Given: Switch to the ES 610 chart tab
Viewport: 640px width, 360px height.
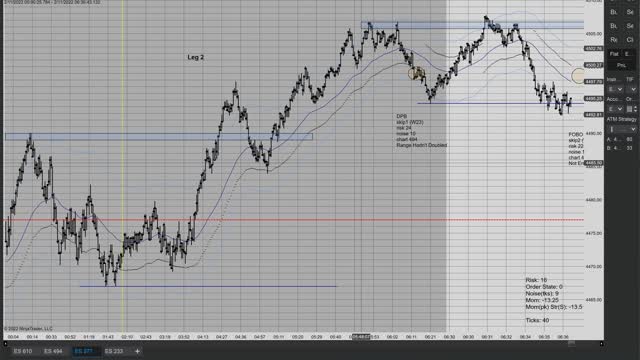Looking at the screenshot, I should pos(23,351).
